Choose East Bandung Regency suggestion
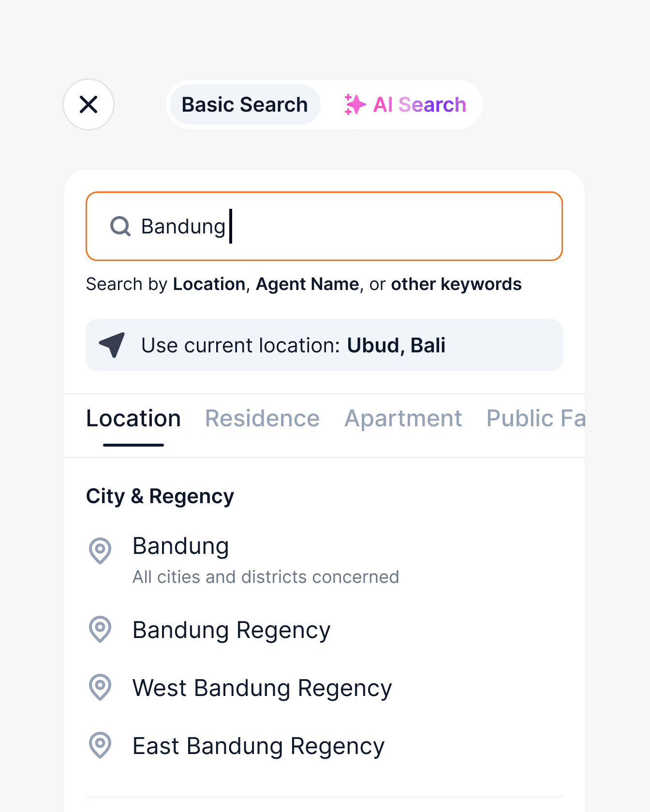 click(258, 746)
